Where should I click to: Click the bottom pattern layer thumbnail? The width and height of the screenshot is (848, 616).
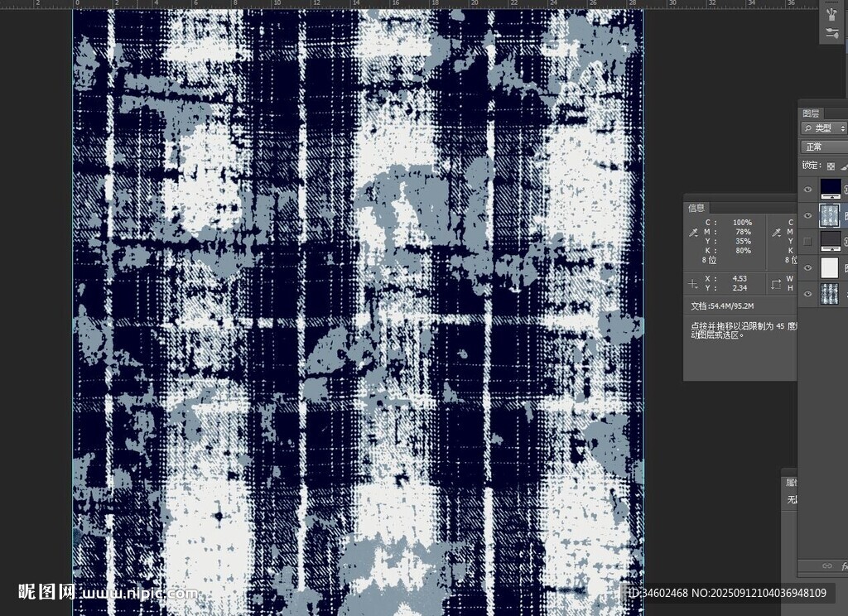[x=830, y=293]
